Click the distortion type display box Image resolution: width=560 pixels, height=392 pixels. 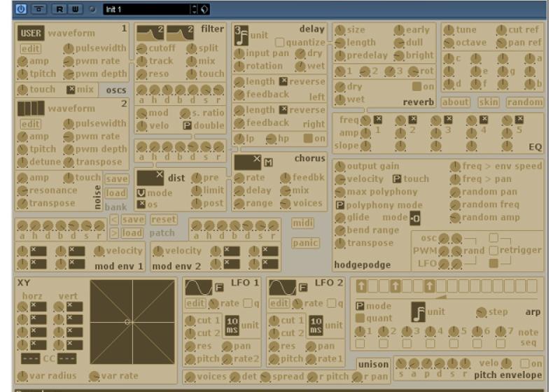[x=150, y=178]
